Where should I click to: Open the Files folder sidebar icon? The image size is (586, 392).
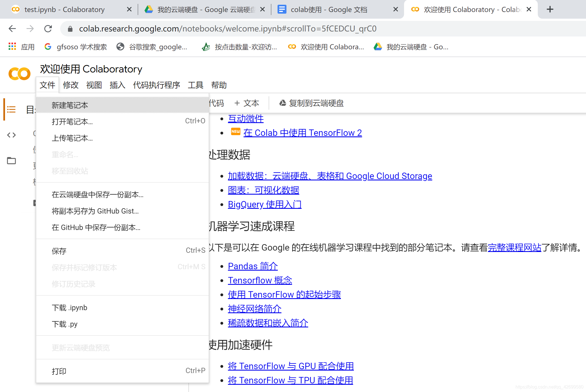click(11, 161)
